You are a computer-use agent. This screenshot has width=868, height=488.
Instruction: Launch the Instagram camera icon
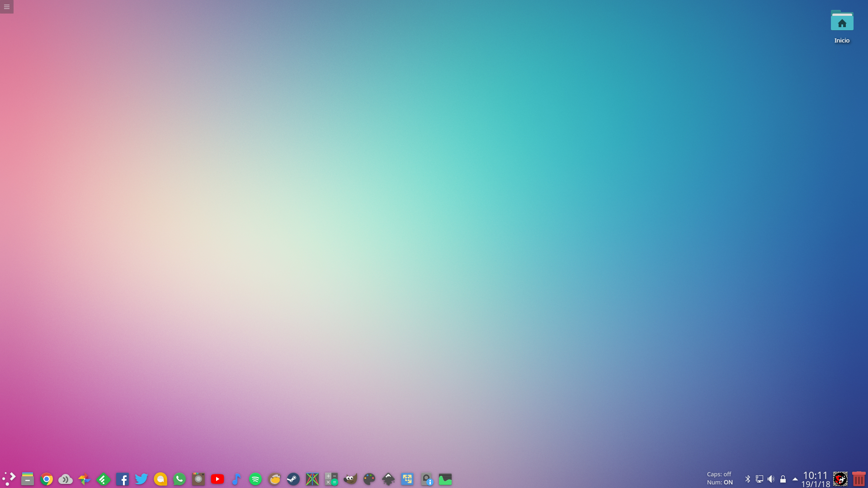[198, 479]
